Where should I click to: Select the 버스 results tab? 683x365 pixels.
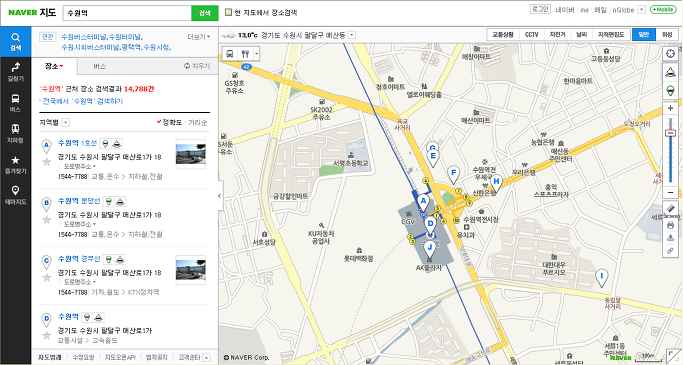[x=99, y=66]
